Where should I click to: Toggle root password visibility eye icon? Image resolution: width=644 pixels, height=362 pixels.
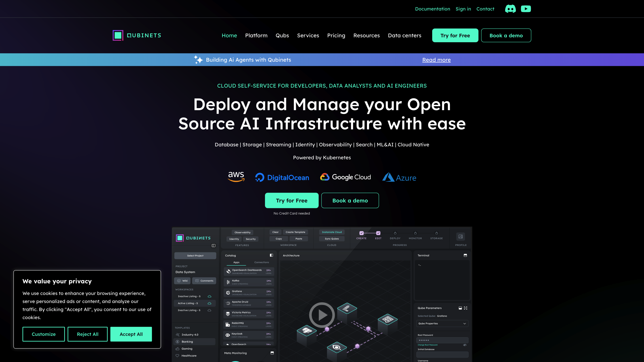[465, 345]
